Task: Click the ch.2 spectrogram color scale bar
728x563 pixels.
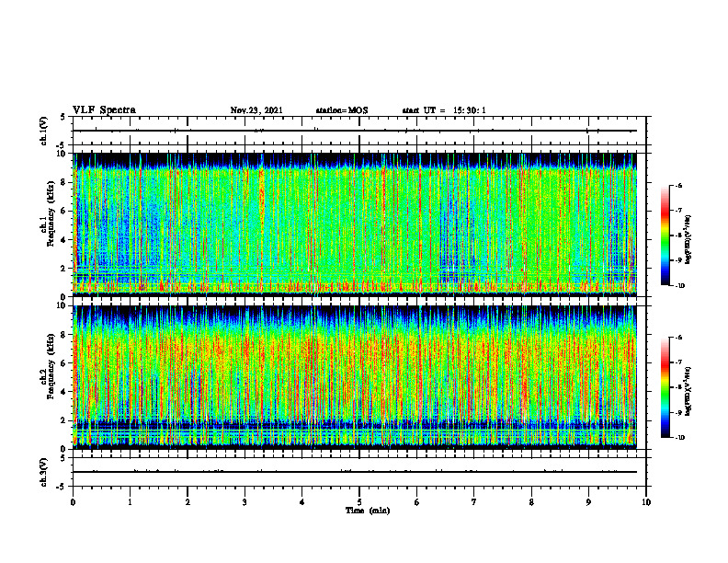Action: (x=665, y=387)
